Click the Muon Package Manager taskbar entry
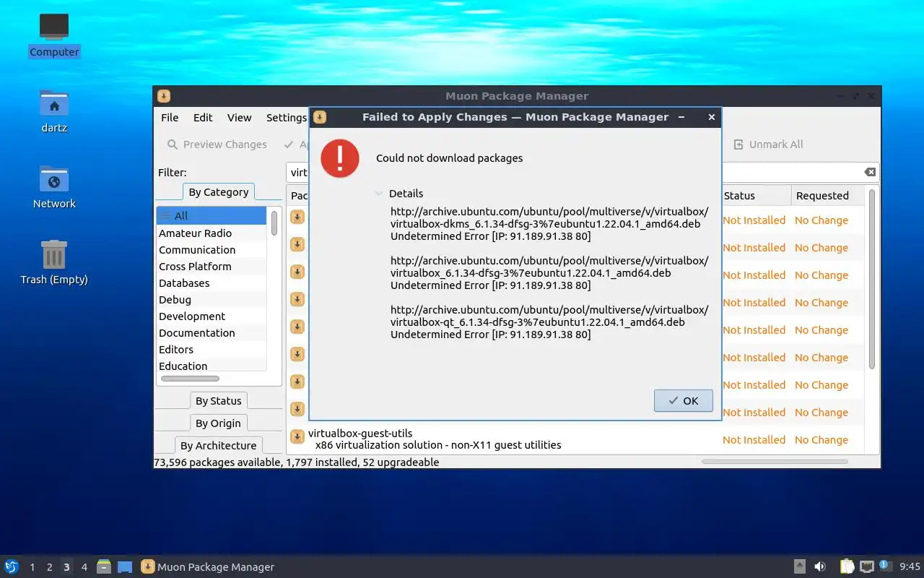The height and width of the screenshot is (578, 924). (208, 567)
